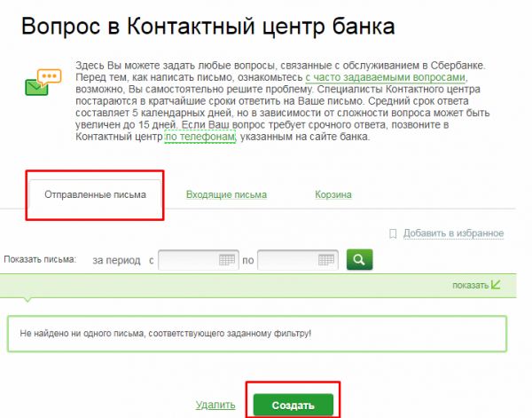This screenshot has width=532, height=418.
Task: Open the calendar picker for end date
Action: 326,260
